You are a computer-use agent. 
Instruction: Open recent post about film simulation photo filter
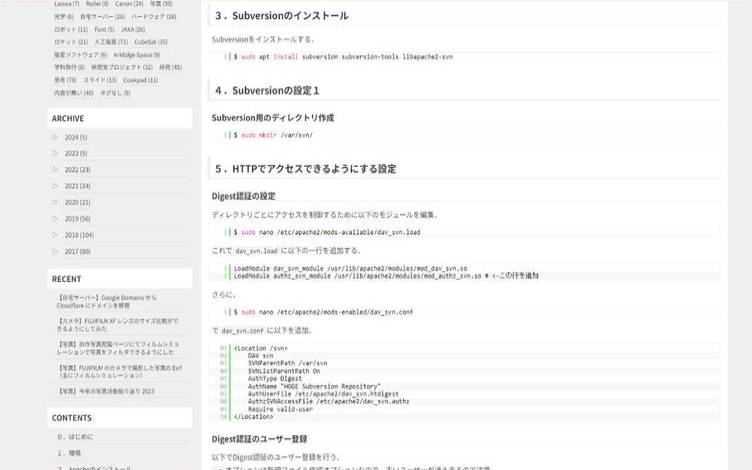coord(118,348)
